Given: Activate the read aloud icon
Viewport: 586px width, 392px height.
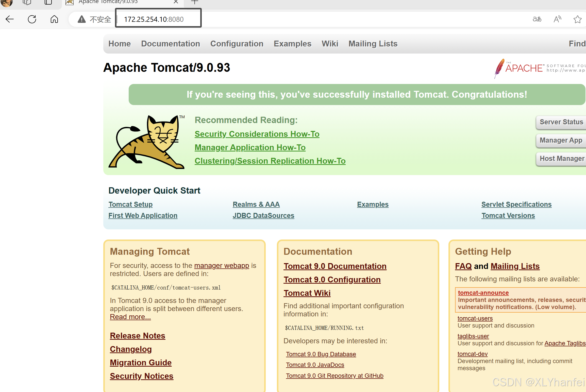Looking at the screenshot, I should tap(557, 19).
